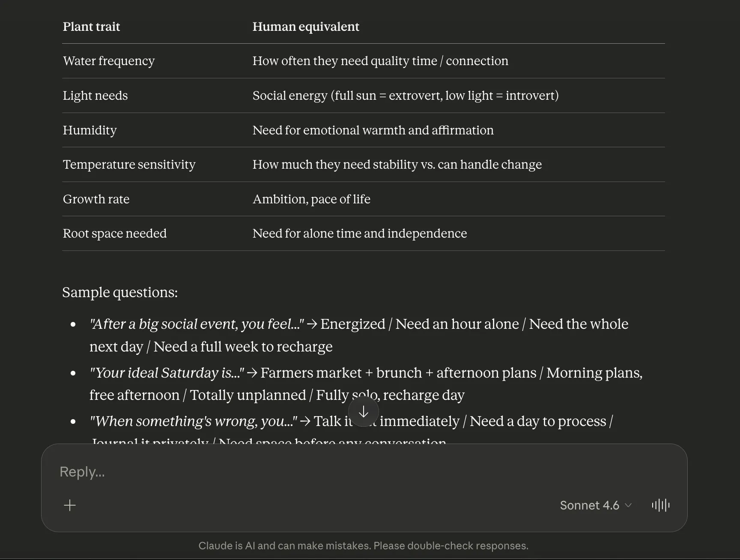The image size is (740, 560).
Task: Click the Claude is AI disclaimer text
Action: click(x=364, y=546)
